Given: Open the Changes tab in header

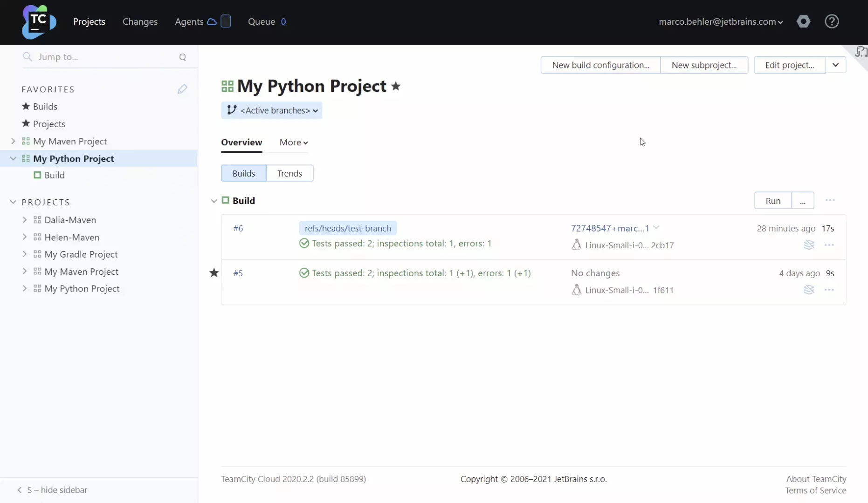Looking at the screenshot, I should (x=140, y=21).
